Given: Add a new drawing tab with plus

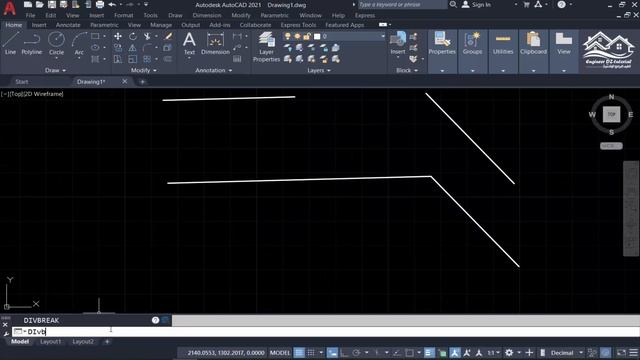Looking at the screenshot, I should 142,82.
